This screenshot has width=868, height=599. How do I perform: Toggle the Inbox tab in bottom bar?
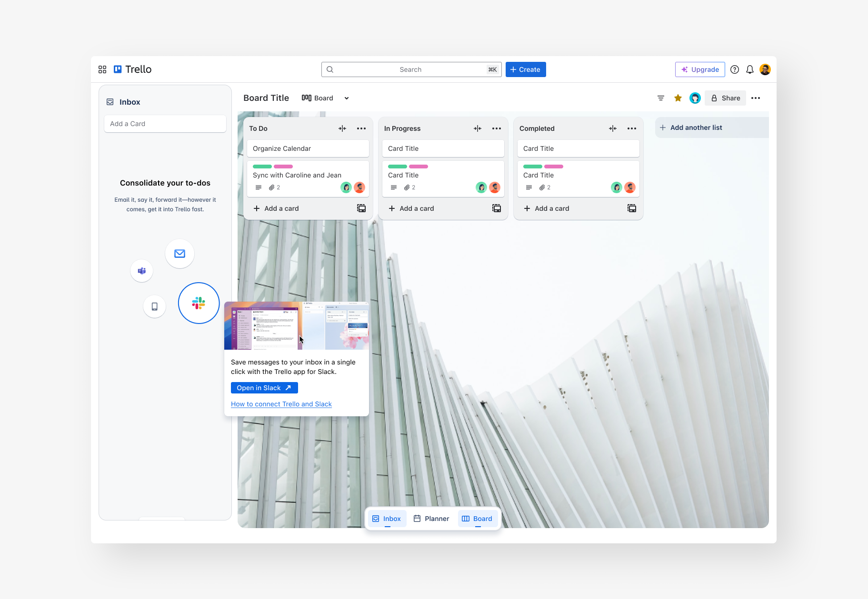click(387, 519)
